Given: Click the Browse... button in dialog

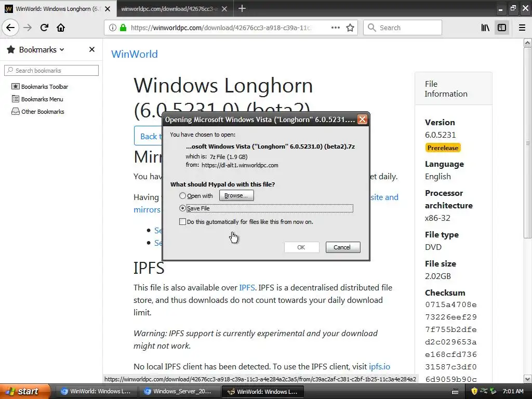Looking at the screenshot, I should click(x=236, y=195).
